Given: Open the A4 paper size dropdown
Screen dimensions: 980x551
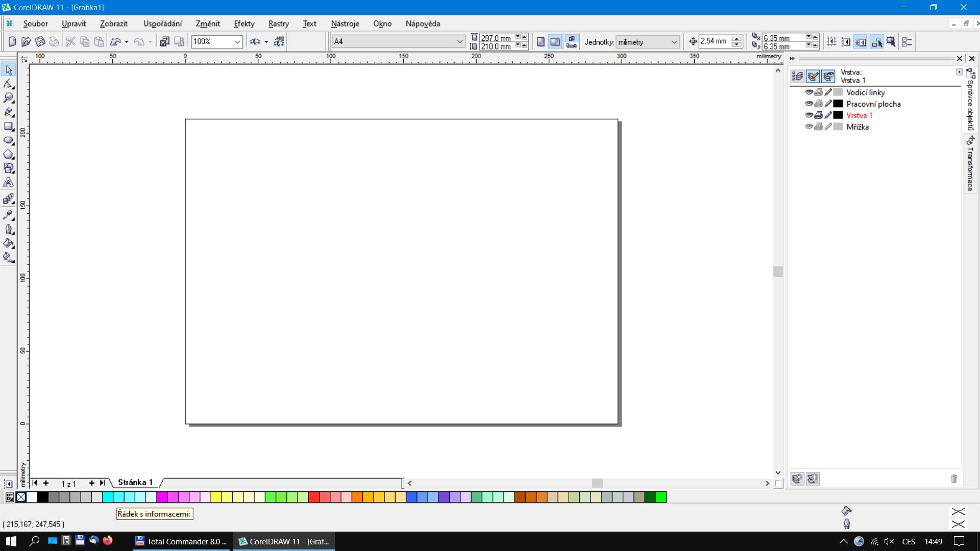Looking at the screenshot, I should point(459,42).
